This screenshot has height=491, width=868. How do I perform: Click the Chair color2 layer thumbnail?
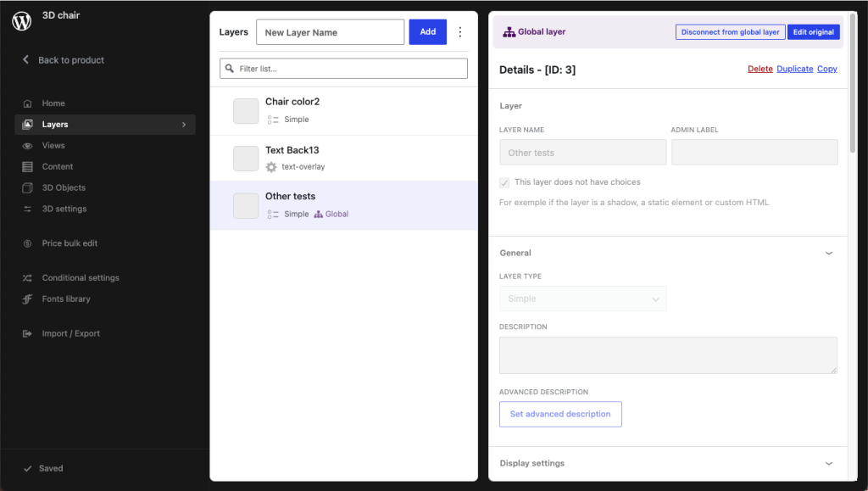point(246,111)
